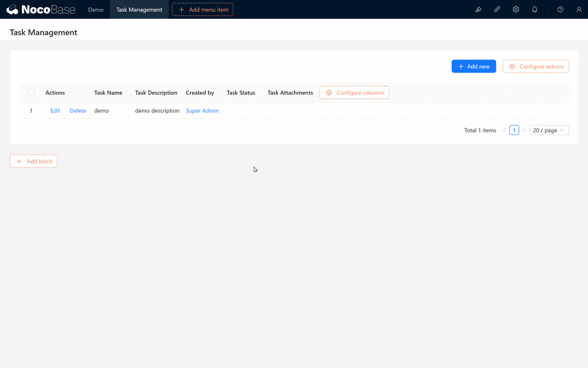Screen dimensions: 588x368
Task: Open the help question mark icon
Action: point(560,9)
